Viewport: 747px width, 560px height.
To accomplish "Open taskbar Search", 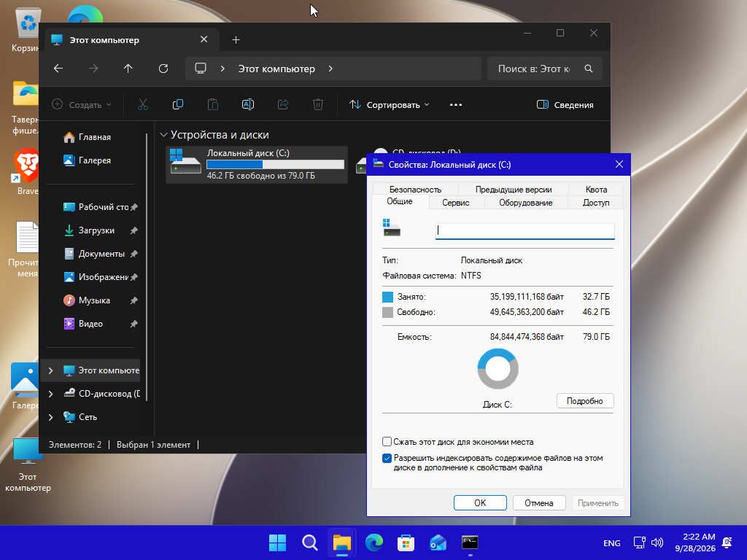I will 309,542.
